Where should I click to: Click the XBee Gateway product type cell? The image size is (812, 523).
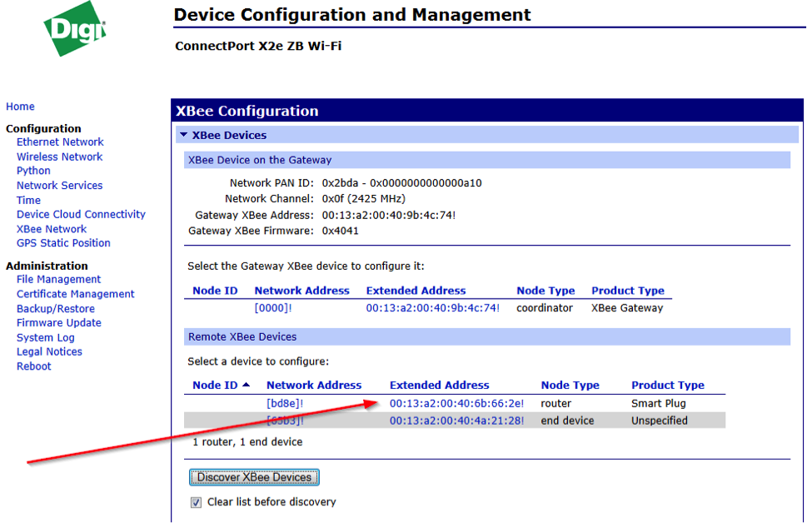point(627,307)
